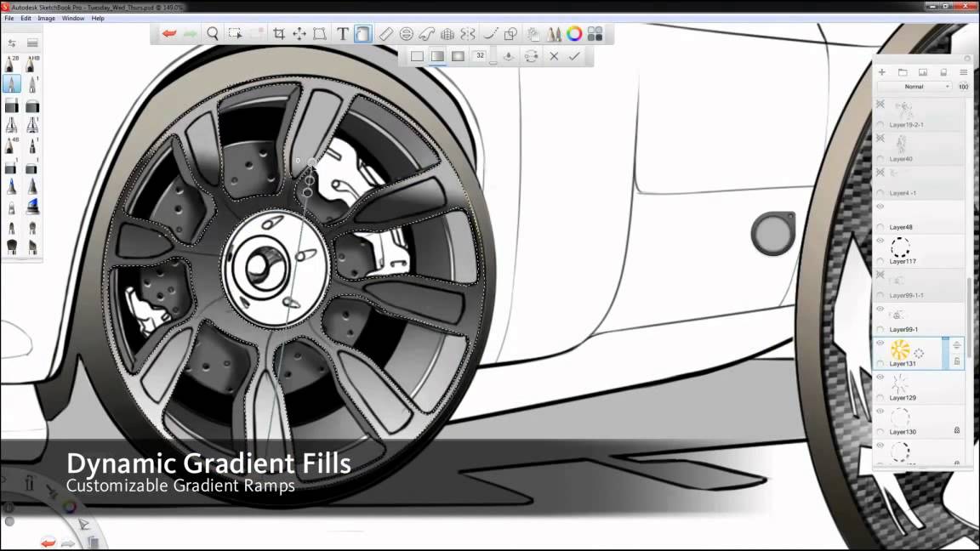Open the Edit menu
The height and width of the screenshot is (551, 980).
pos(26,17)
